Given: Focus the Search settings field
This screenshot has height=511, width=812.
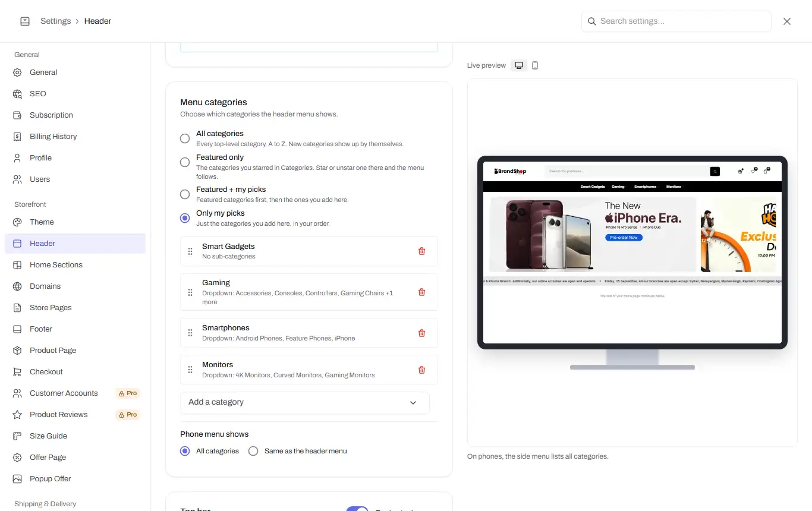Looking at the screenshot, I should [676, 21].
